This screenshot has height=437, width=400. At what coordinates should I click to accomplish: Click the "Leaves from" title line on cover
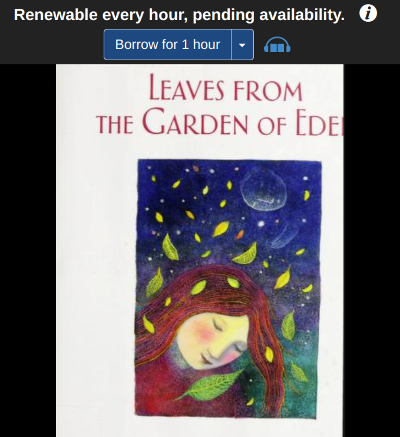coord(226,88)
